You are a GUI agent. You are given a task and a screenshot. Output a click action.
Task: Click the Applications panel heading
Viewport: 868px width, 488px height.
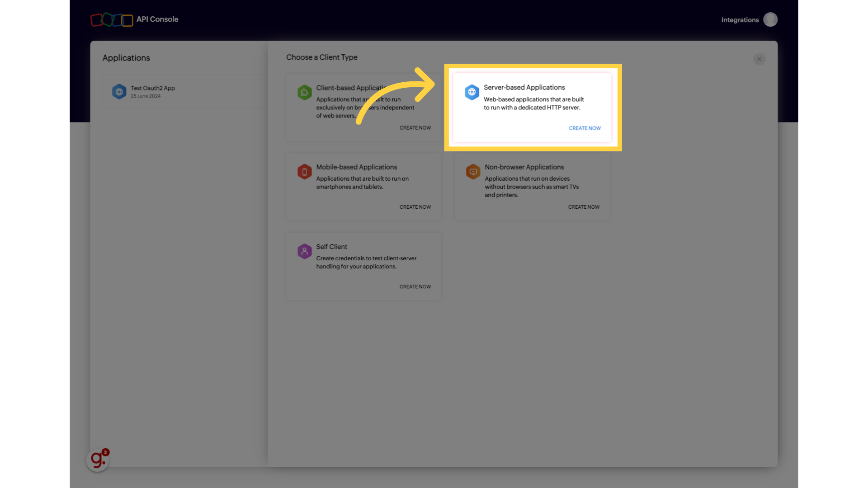126,58
